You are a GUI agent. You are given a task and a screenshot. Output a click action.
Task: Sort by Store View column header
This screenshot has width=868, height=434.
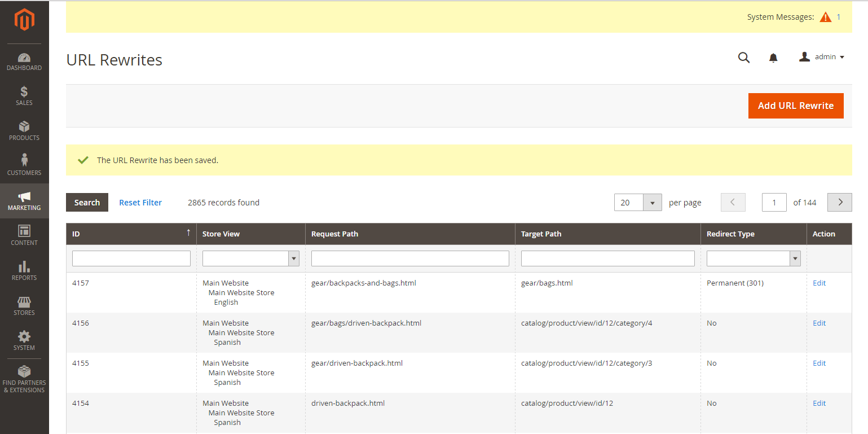pos(251,234)
